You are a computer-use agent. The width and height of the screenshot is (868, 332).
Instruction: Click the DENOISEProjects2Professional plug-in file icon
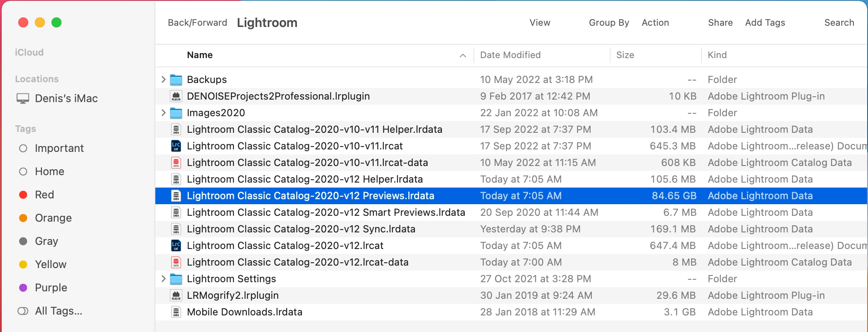tap(176, 96)
